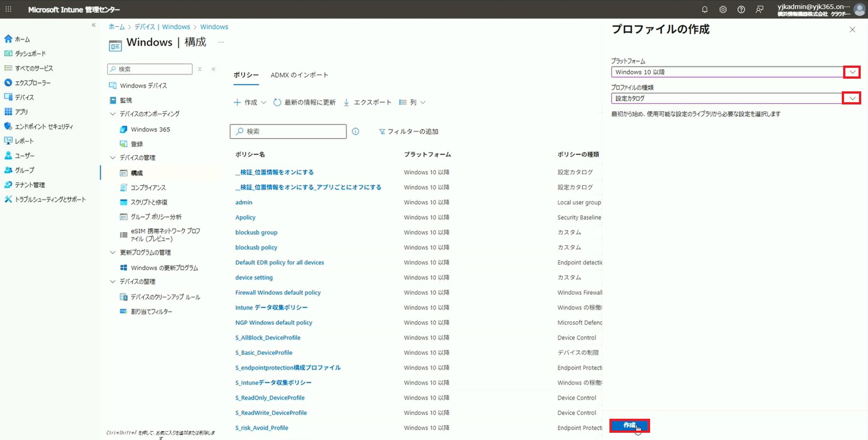Viewport: 868px width, 440px height.
Task: Expand the プロファイルの種類 dropdown
Action: pyautogui.click(x=852, y=99)
